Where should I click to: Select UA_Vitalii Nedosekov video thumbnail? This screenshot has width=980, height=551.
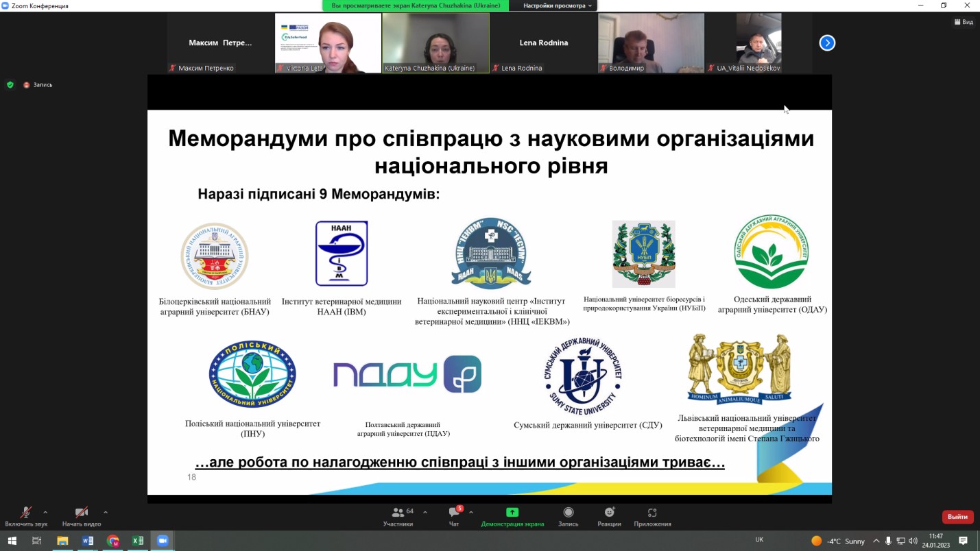point(759,43)
